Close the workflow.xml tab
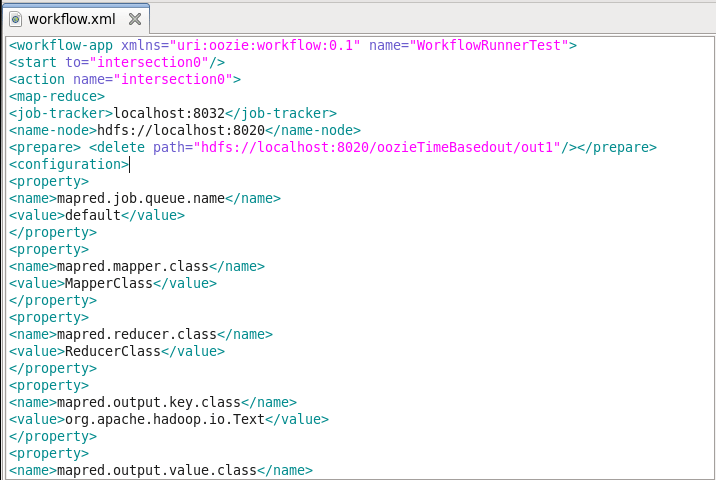Viewport: 716px width, 480px height. click(135, 19)
